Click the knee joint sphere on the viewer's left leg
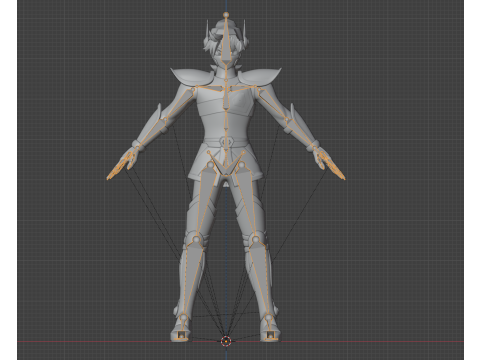Image resolution: width=480 pixels, height=360 pixels. pyautogui.click(x=196, y=239)
